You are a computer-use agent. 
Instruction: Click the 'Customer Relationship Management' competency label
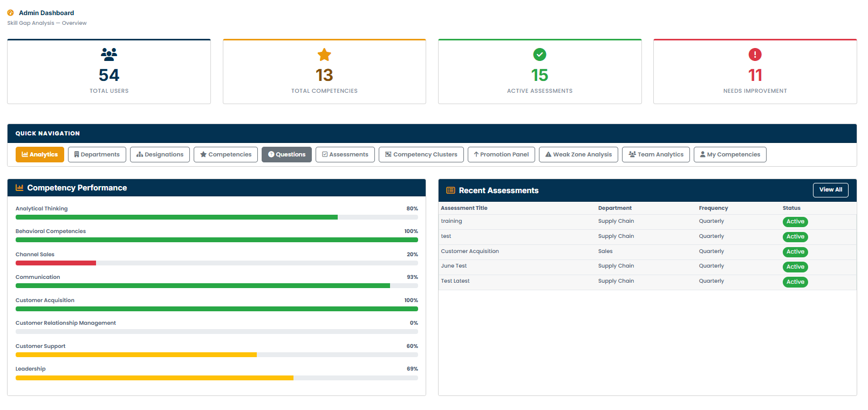[66, 323]
